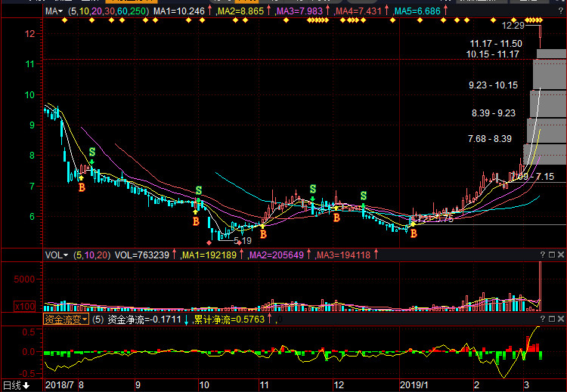The image size is (567, 392).
Task: Open the 日线 period selector arrow
Action: click(26, 385)
